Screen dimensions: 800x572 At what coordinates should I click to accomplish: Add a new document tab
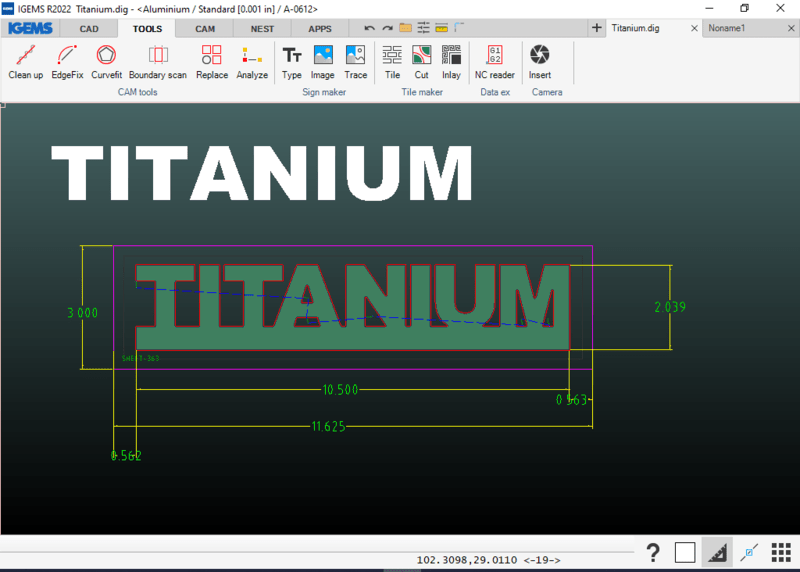pyautogui.click(x=596, y=28)
